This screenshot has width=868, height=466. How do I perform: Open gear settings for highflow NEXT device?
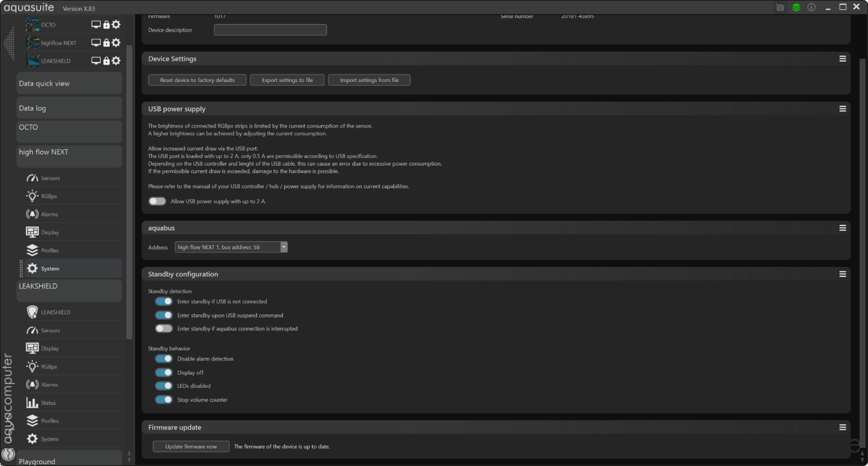click(x=116, y=43)
